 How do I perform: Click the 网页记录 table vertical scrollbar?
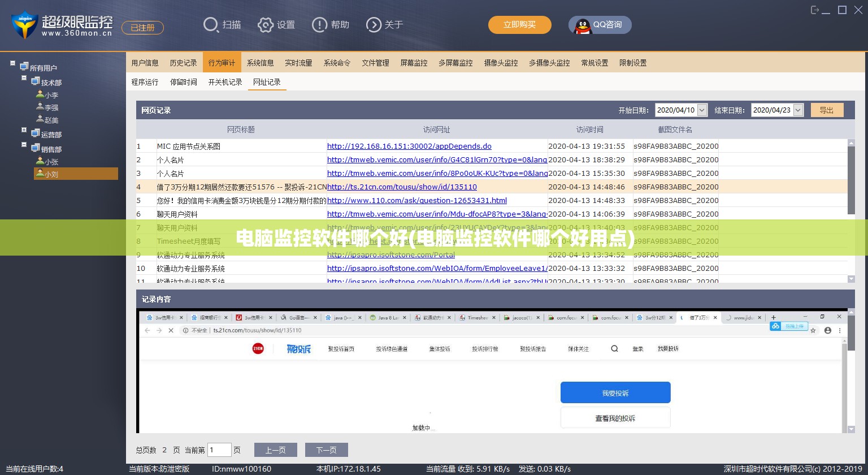[852, 211]
